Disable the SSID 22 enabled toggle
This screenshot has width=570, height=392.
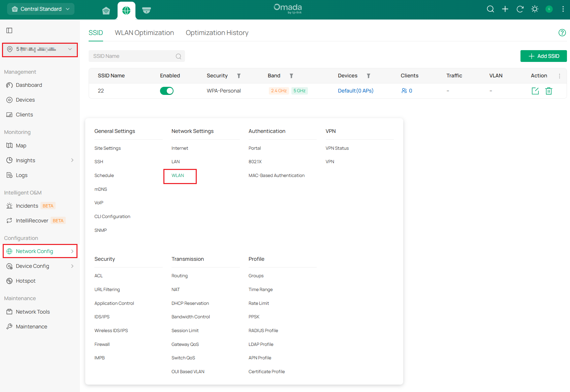pyautogui.click(x=167, y=91)
